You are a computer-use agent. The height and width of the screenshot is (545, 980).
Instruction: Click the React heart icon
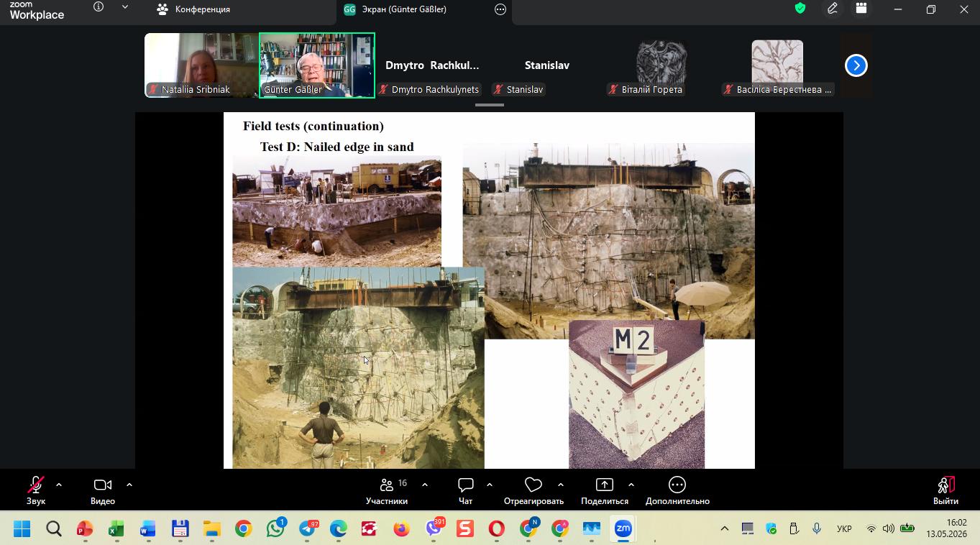point(533,485)
